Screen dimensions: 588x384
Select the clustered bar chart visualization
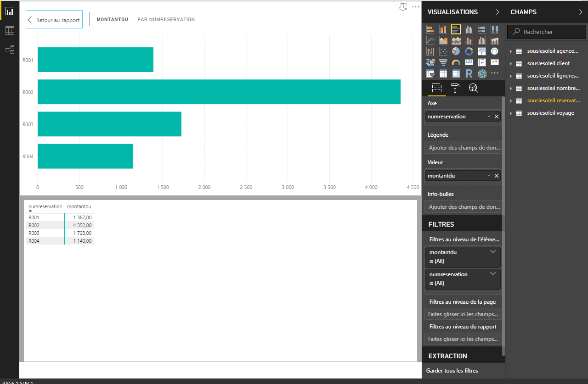coord(456,30)
